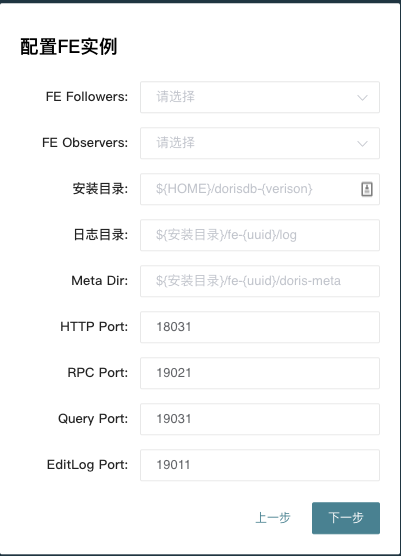Select the HTTP Port field with 18031

(x=260, y=327)
